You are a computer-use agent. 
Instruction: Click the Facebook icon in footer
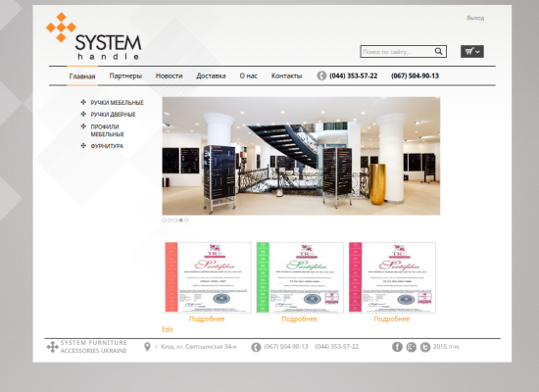397,347
